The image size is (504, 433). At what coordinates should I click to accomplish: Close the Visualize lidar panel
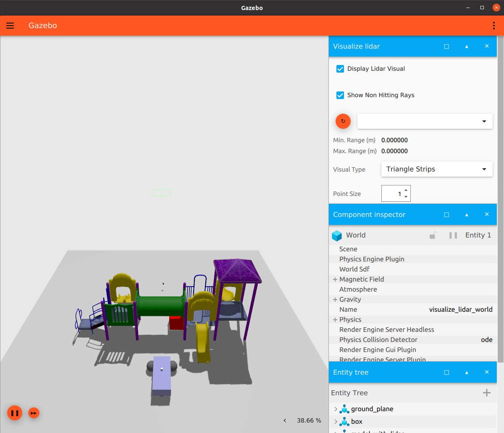pyautogui.click(x=487, y=46)
